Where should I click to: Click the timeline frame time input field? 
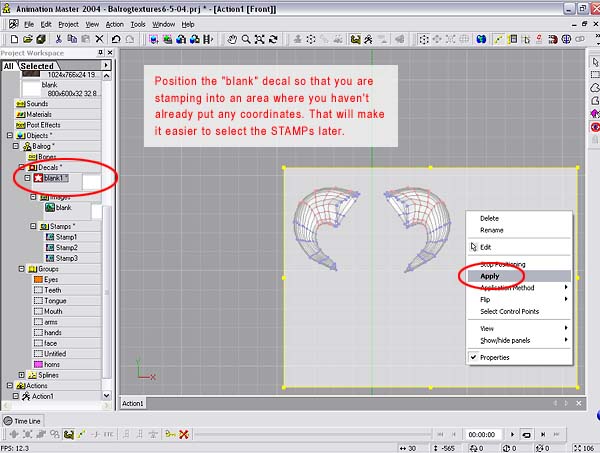point(482,434)
